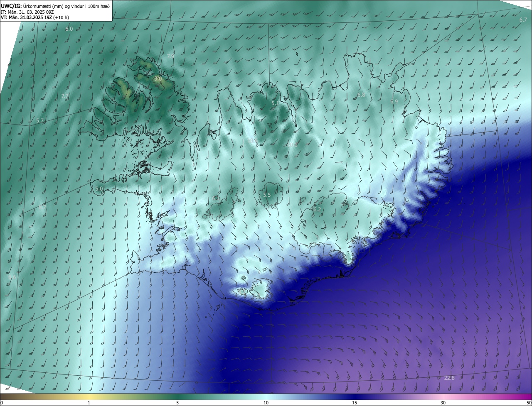The width and height of the screenshot is (532, 406).
Task: Click the dark navy segment of the color scale bar
Action: [355, 397]
